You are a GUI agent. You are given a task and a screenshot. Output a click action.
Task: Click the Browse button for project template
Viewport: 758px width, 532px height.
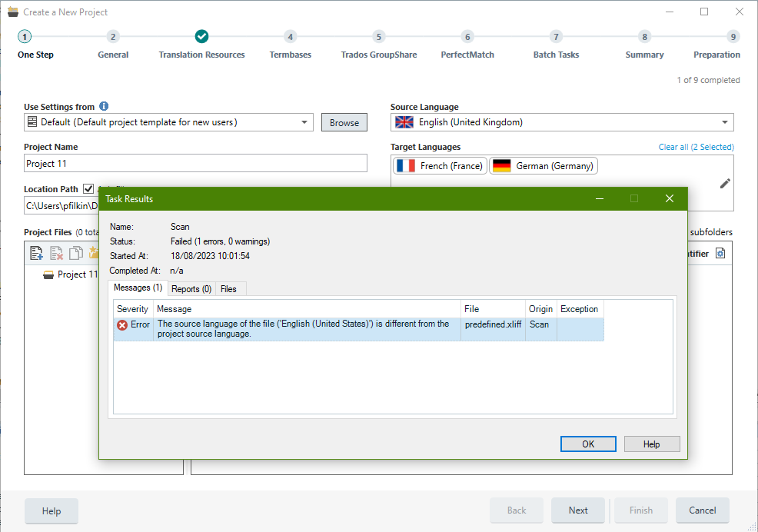pyautogui.click(x=344, y=122)
